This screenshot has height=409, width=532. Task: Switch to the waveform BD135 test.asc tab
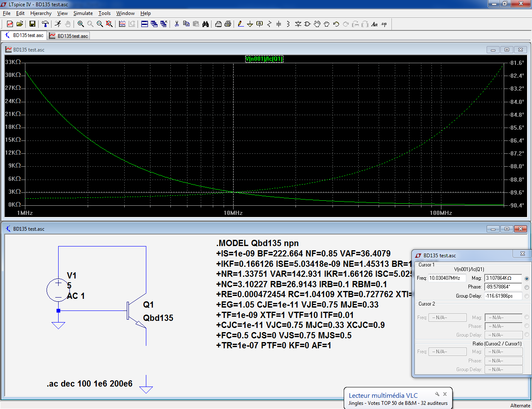[x=69, y=36]
